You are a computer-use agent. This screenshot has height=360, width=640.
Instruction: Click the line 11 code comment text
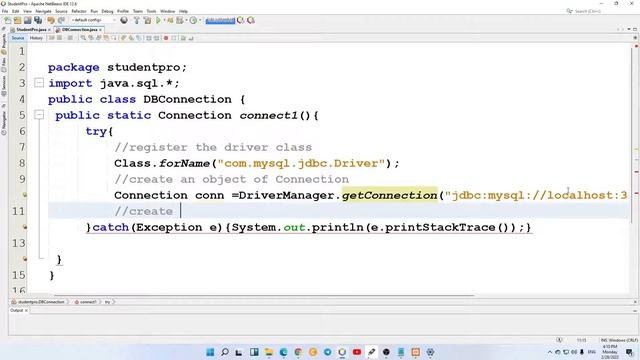144,211
